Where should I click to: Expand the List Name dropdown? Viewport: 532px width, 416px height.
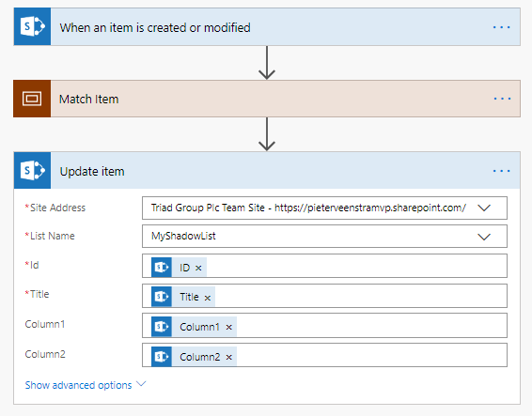pos(484,237)
